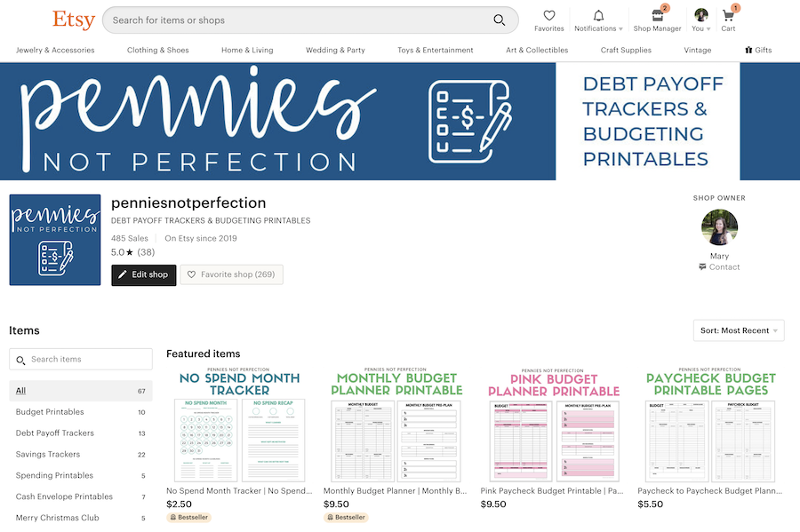The image size is (800, 532).
Task: Click shop owner Mary's avatar
Action: (x=719, y=227)
